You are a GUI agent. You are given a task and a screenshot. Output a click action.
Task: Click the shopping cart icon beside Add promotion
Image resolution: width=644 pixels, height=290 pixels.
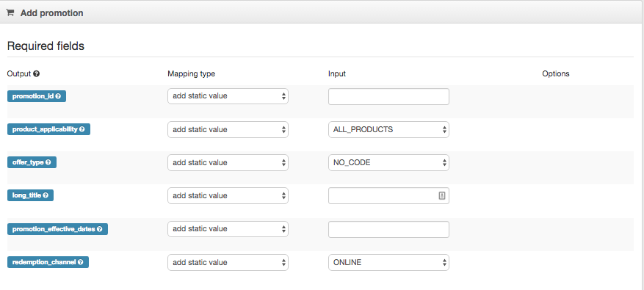coord(10,12)
